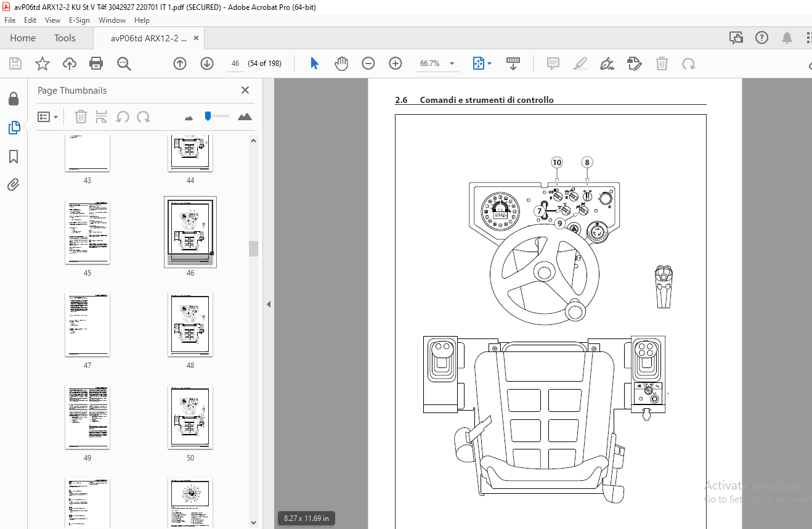Screen dimensions: 812x529
Task: Select page 45 thumbnail
Action: [x=87, y=232]
